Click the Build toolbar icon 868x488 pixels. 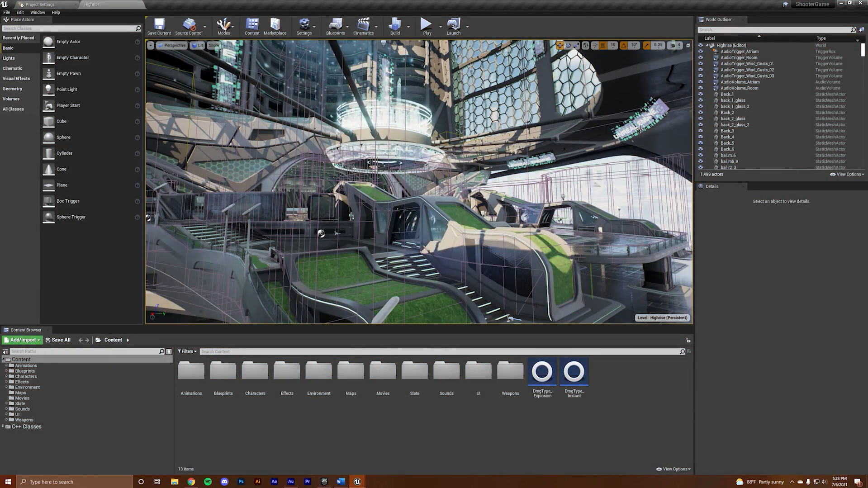coord(395,25)
